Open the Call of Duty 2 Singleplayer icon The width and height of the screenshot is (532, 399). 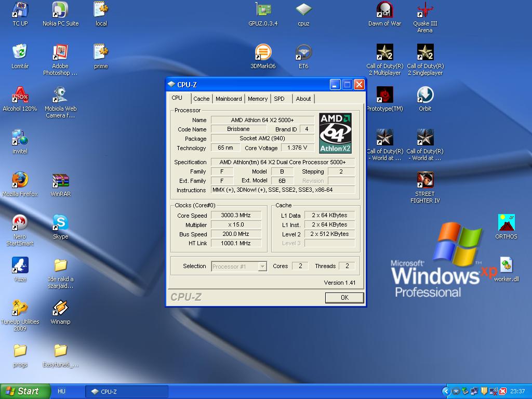pyautogui.click(x=425, y=60)
